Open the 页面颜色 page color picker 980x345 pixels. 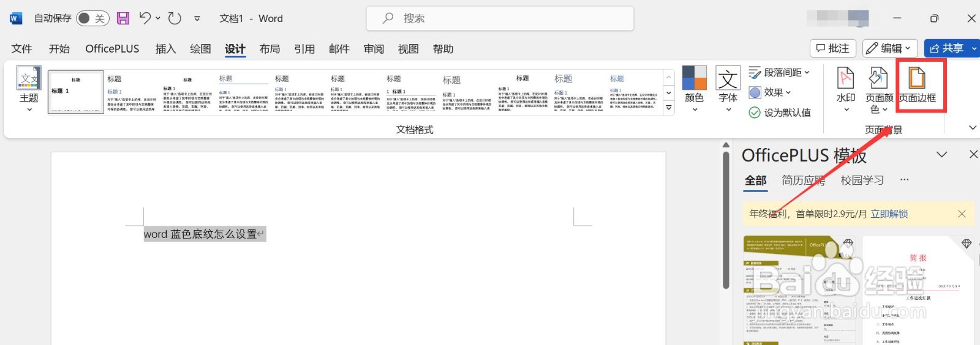click(879, 89)
